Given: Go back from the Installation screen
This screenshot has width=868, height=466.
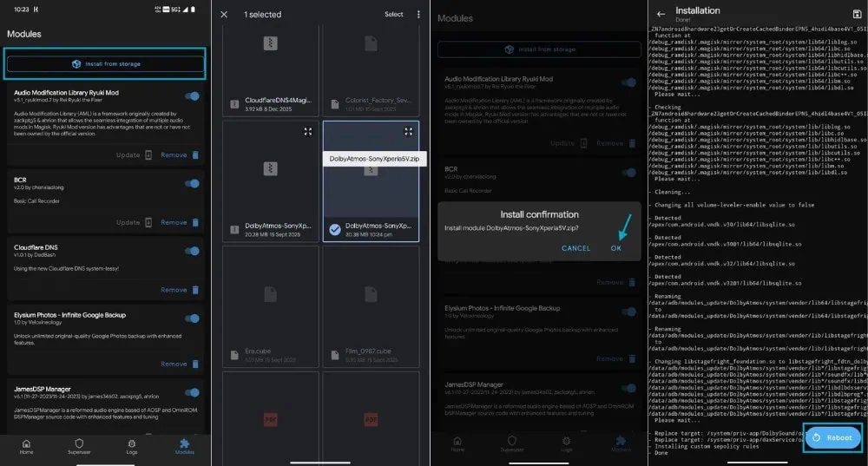Looking at the screenshot, I should 661,14.
